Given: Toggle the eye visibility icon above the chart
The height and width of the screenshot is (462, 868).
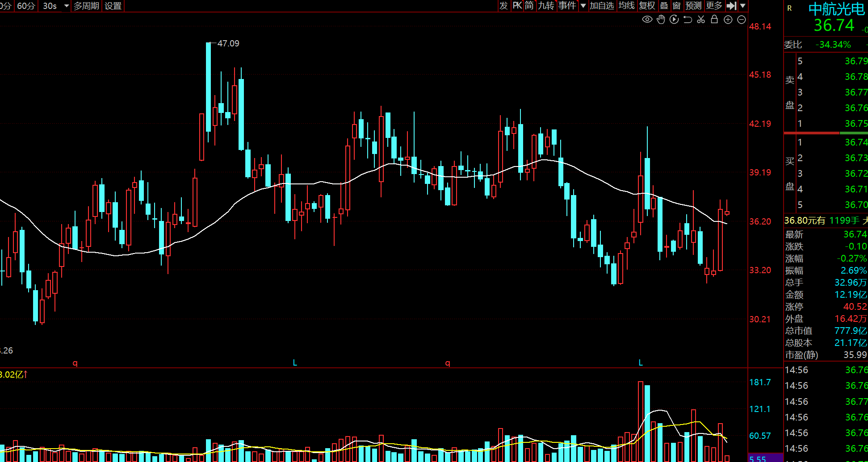Looking at the screenshot, I should [647, 19].
